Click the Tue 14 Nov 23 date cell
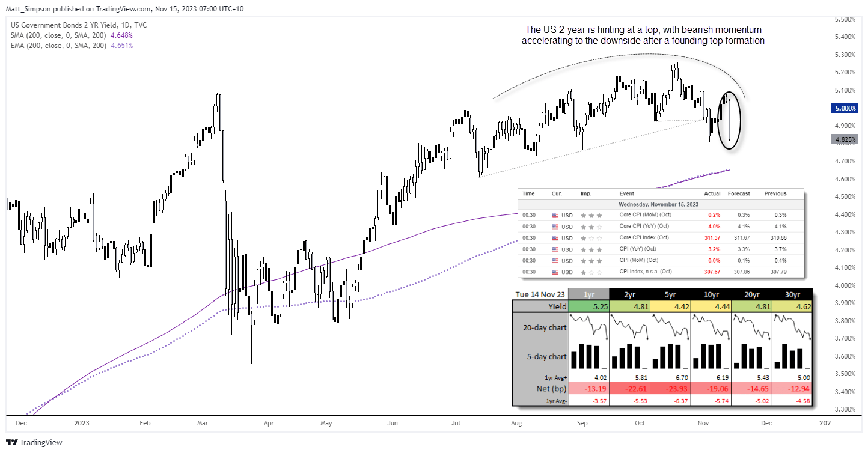868x453 pixels. click(540, 294)
